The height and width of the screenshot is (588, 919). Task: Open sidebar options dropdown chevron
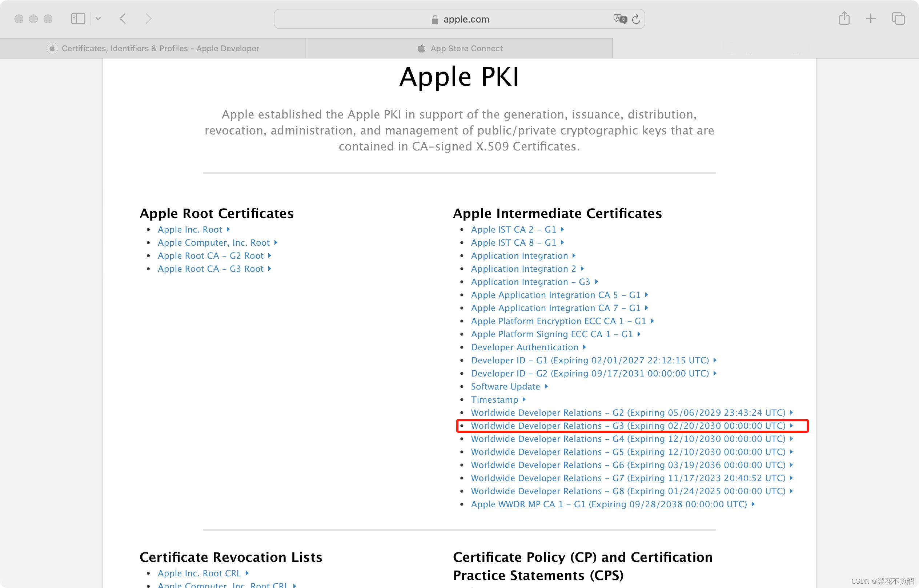point(98,19)
